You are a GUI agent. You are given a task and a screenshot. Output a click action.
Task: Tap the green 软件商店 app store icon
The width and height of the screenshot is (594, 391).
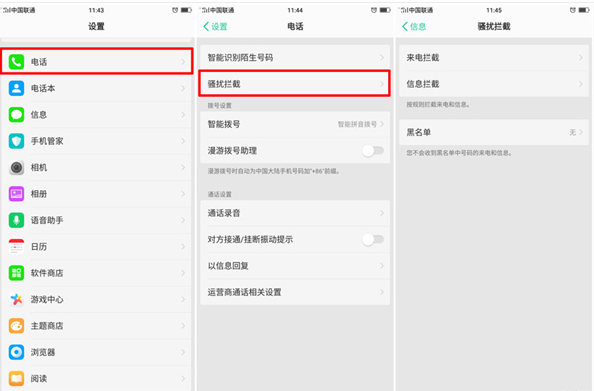[16, 273]
